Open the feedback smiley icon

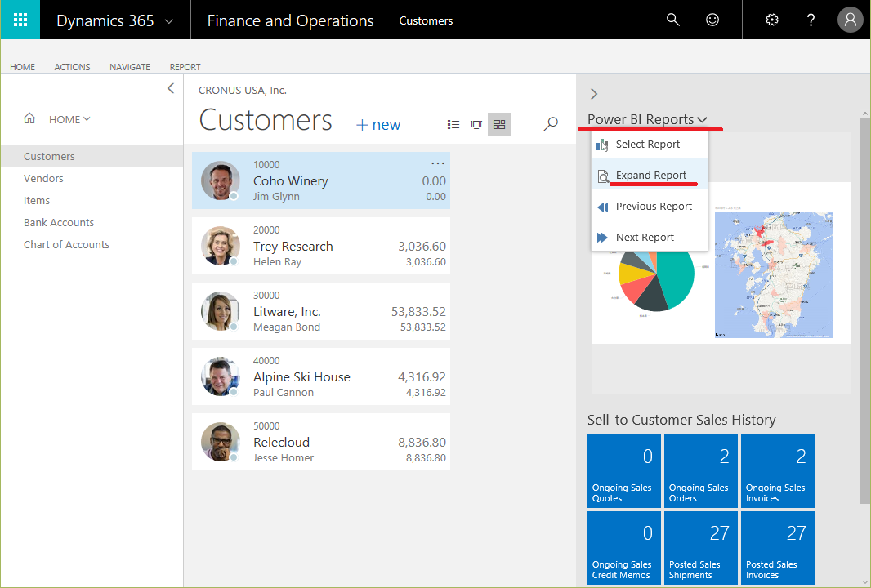[x=712, y=20]
